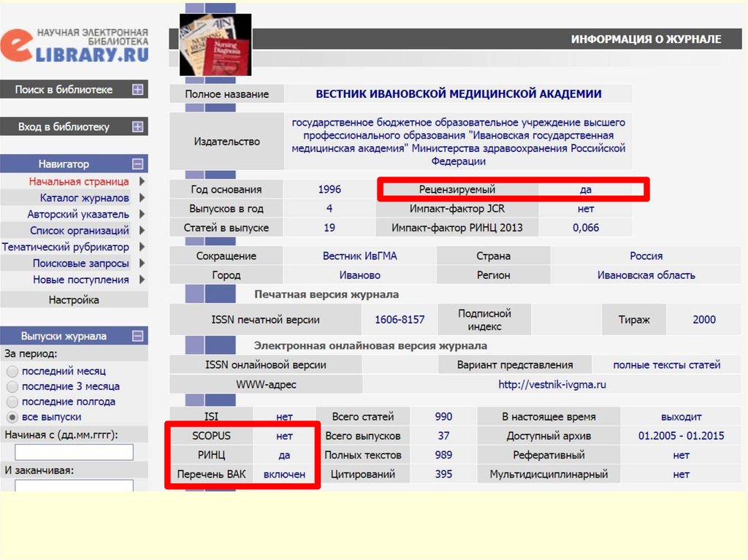Open the Настройка menu item
This screenshot has height=560, width=748.
pyautogui.click(x=74, y=300)
